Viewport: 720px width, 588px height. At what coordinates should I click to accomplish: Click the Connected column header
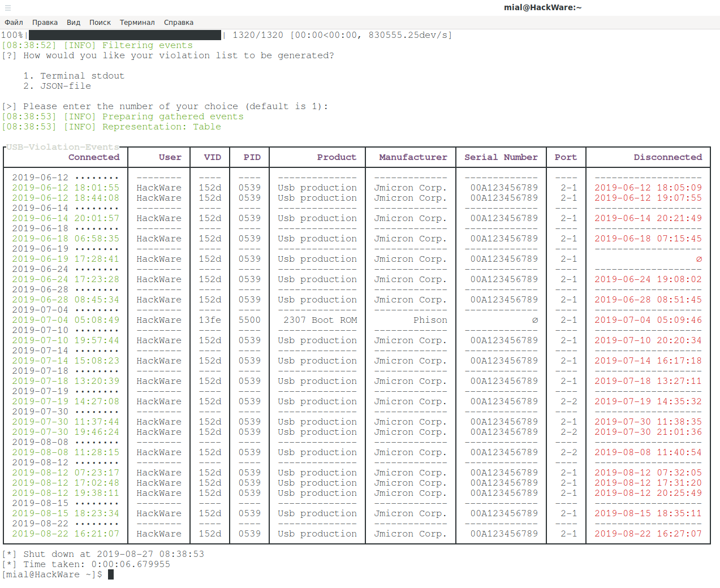[94, 157]
